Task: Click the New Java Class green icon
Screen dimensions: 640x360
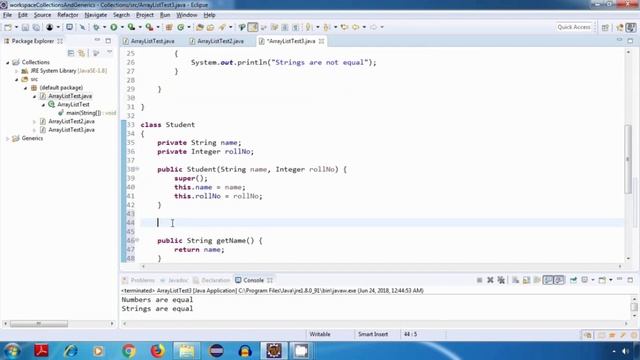Action: (x=180, y=27)
